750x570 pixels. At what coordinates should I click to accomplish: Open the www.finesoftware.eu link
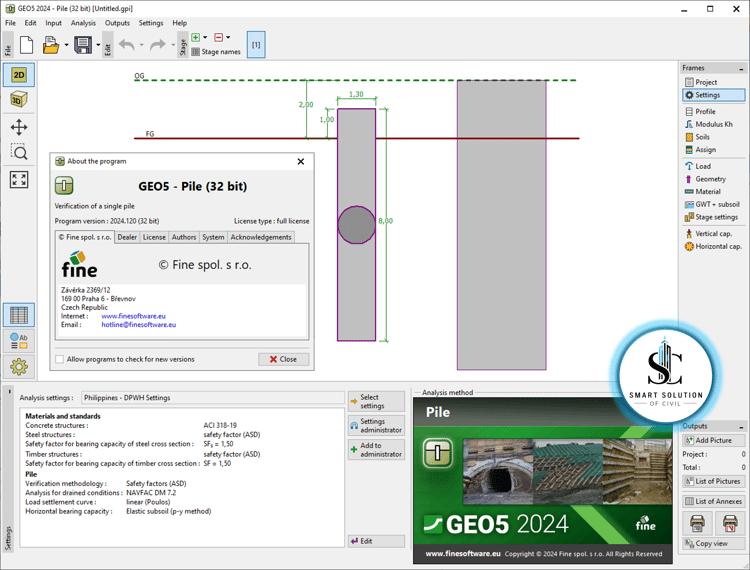[x=133, y=316]
